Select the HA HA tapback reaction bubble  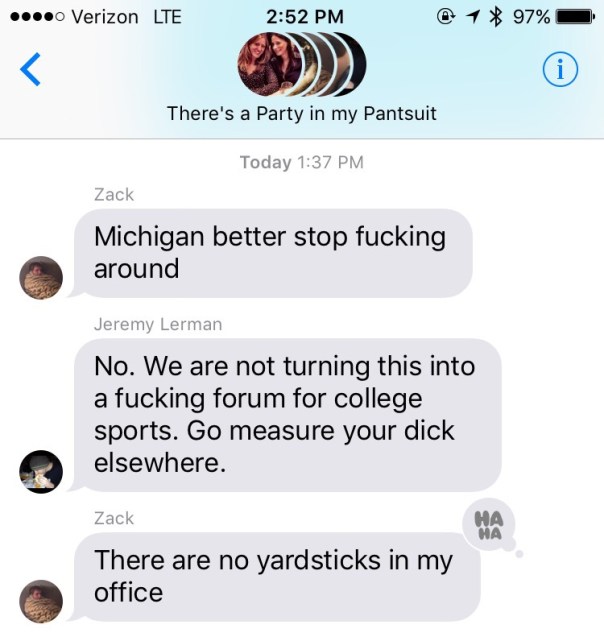(x=489, y=525)
